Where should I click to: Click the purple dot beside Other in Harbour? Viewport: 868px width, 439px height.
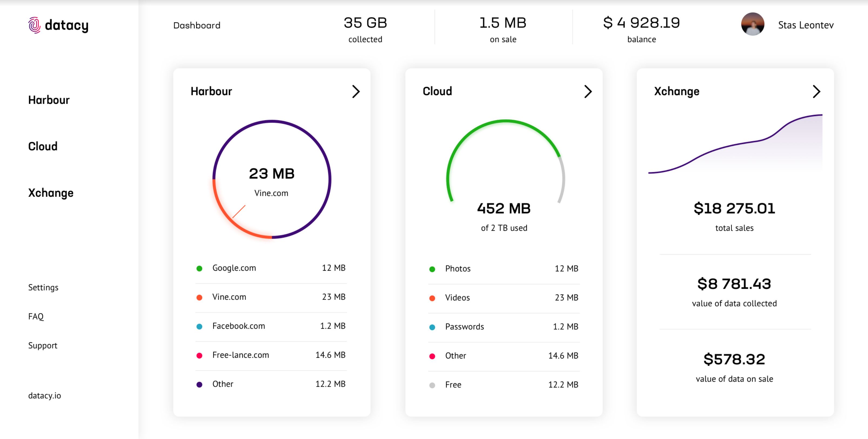pos(199,384)
